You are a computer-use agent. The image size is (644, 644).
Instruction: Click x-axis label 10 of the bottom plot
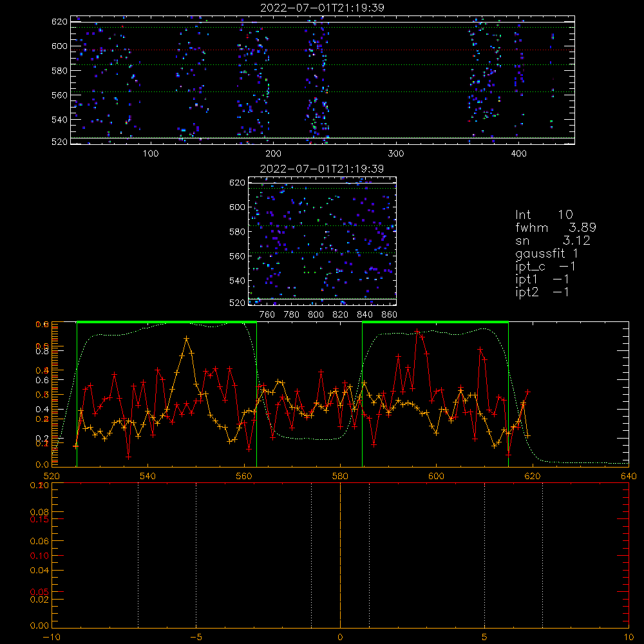(x=629, y=637)
